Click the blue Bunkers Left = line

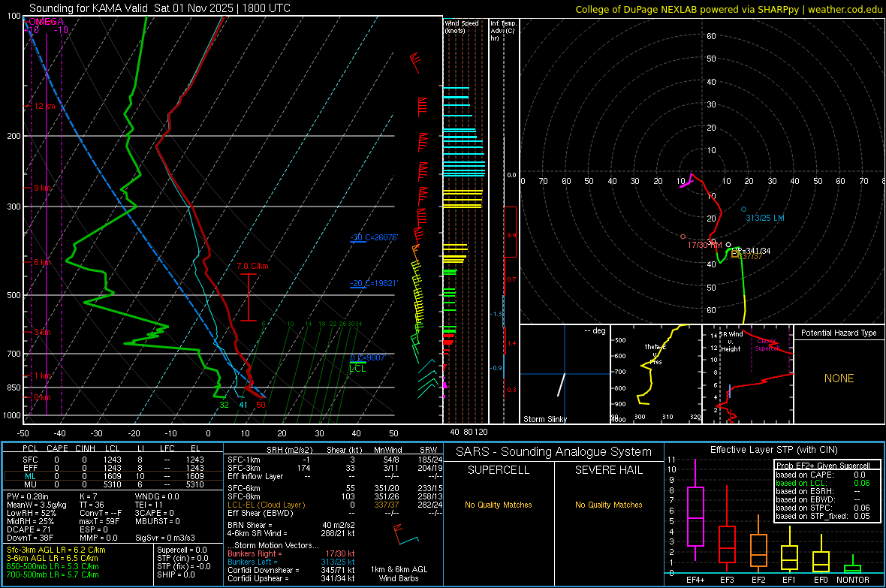coord(291,562)
